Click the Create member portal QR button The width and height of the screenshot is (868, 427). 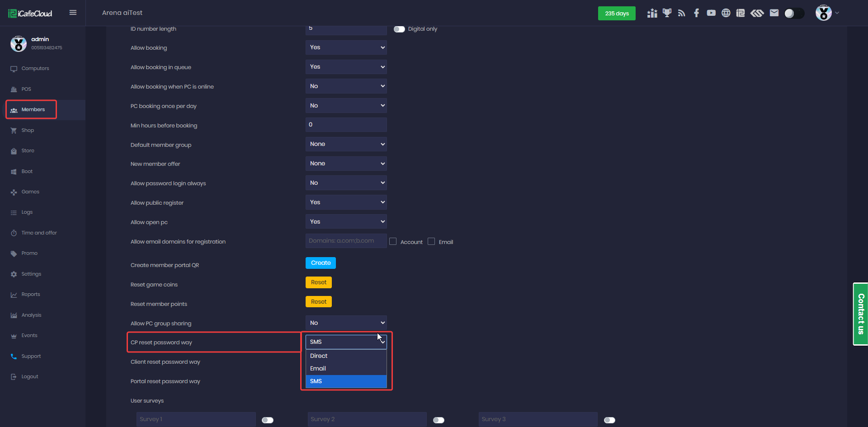point(321,263)
